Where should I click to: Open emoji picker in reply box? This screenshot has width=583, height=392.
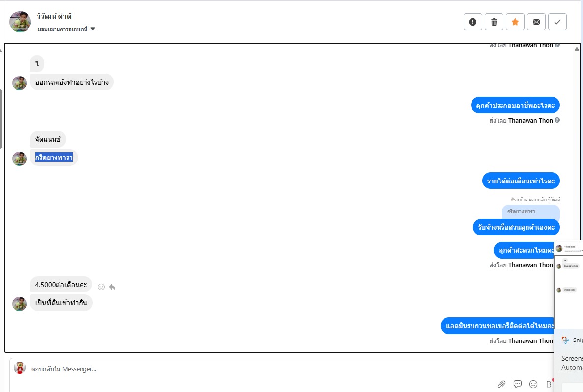point(533,384)
